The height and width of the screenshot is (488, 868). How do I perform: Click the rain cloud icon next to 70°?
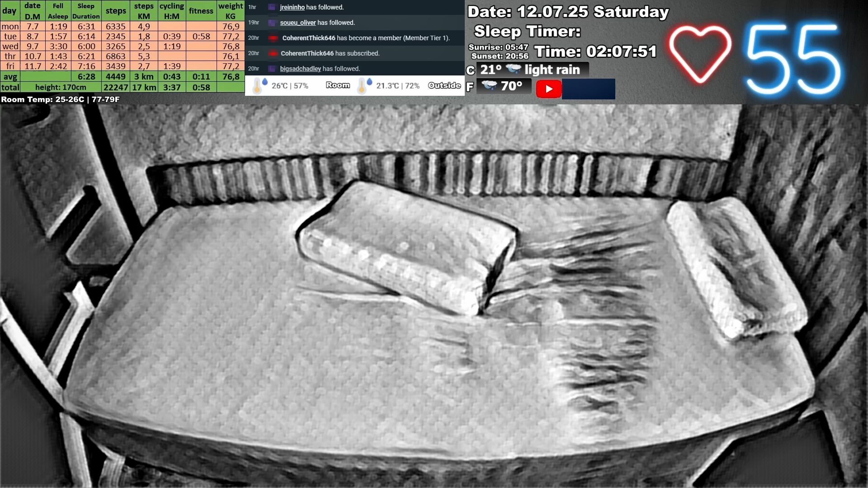pyautogui.click(x=489, y=85)
